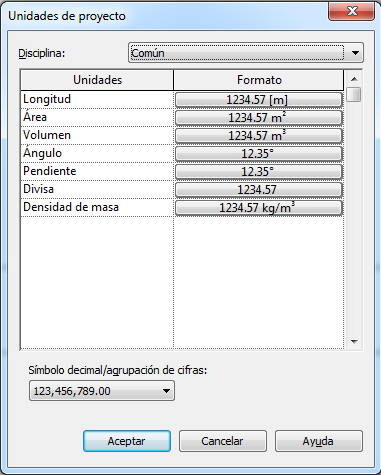Edit the Densidad de masa format button
This screenshot has width=381, height=475.
pos(259,208)
